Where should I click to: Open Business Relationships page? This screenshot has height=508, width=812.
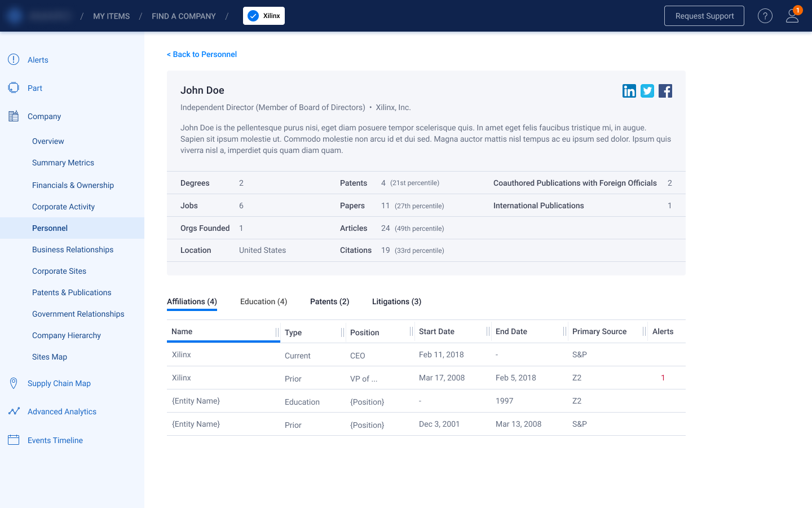tap(73, 249)
